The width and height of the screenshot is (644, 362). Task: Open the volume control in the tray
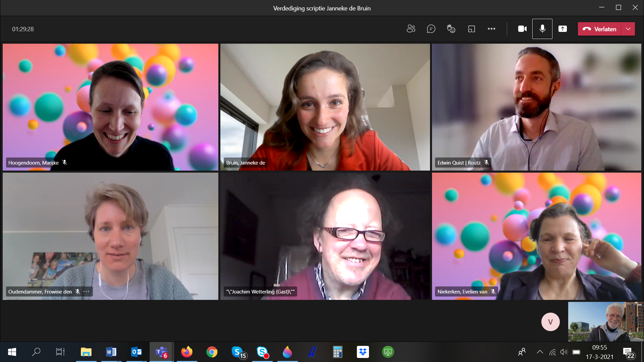click(x=564, y=352)
